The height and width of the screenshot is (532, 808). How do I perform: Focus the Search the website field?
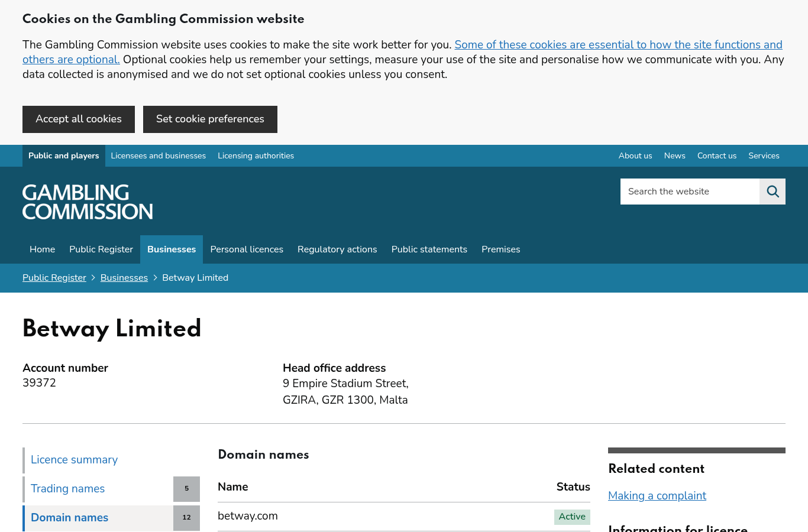click(690, 192)
